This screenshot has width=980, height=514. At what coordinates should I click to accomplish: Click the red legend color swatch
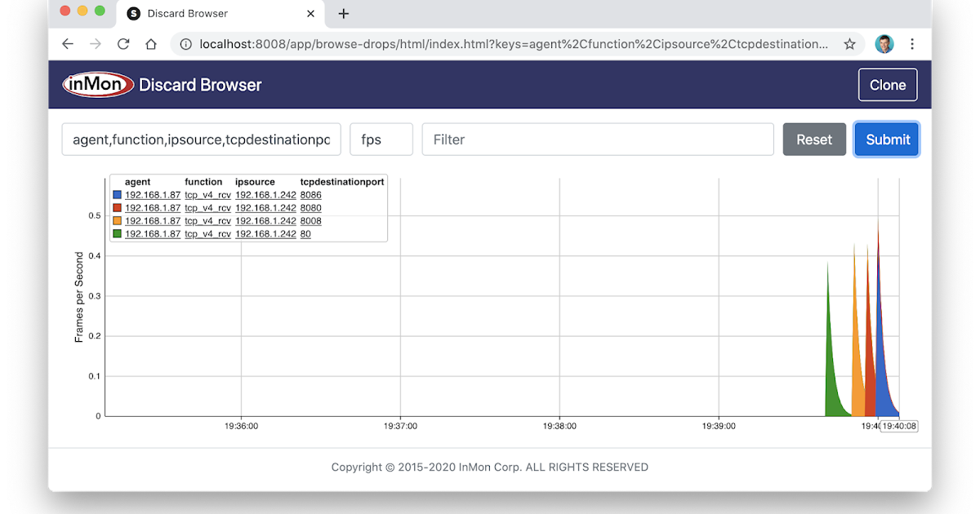click(117, 208)
